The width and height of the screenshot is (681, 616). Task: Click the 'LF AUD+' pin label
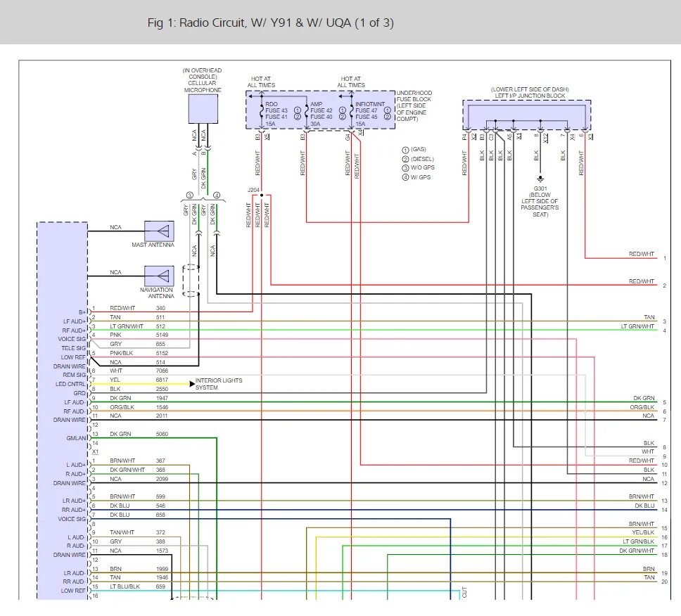[x=75, y=321]
